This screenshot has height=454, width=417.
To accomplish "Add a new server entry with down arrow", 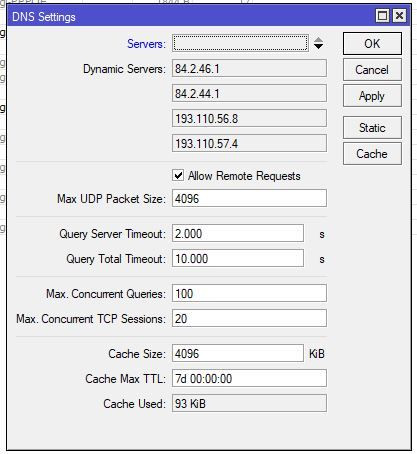I will tap(318, 47).
